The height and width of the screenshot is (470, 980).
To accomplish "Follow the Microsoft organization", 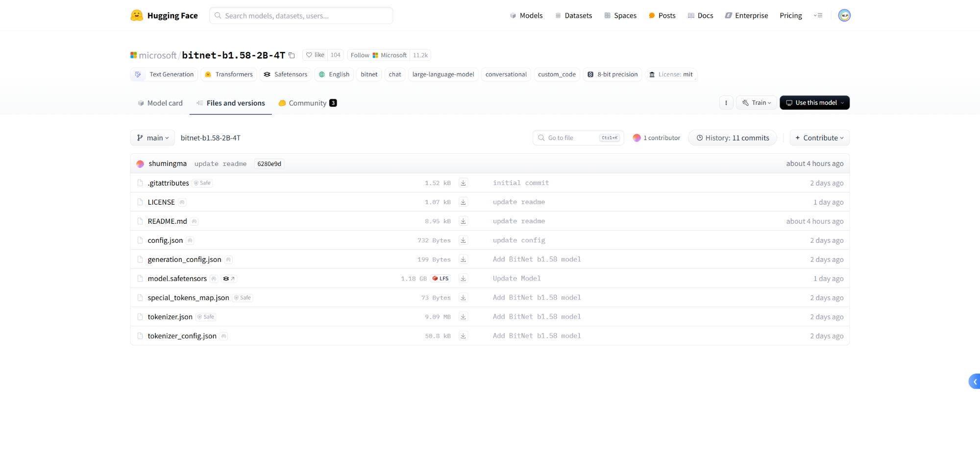I will tap(378, 55).
